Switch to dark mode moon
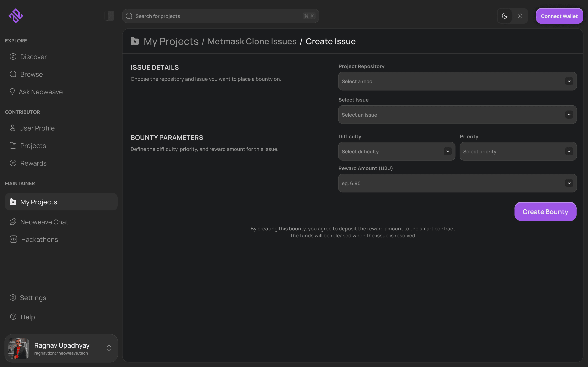Image resolution: width=588 pixels, height=367 pixels. (x=505, y=16)
